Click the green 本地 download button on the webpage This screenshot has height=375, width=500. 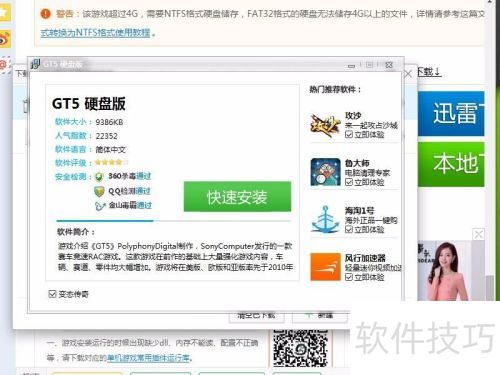(x=451, y=164)
